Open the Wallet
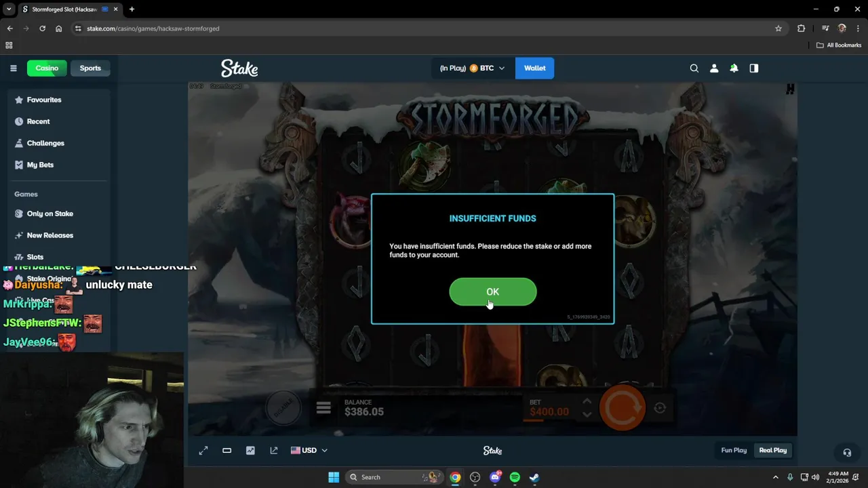This screenshot has width=868, height=488. pos(534,68)
